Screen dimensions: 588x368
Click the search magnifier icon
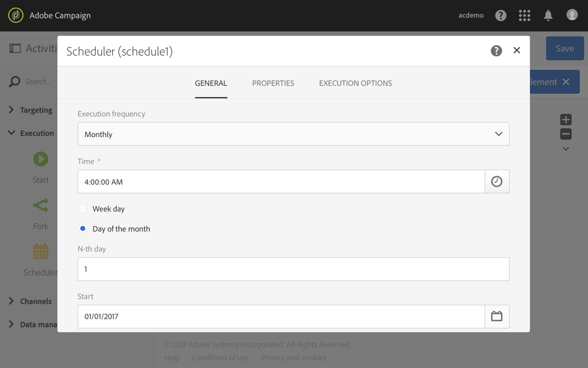[x=14, y=82]
